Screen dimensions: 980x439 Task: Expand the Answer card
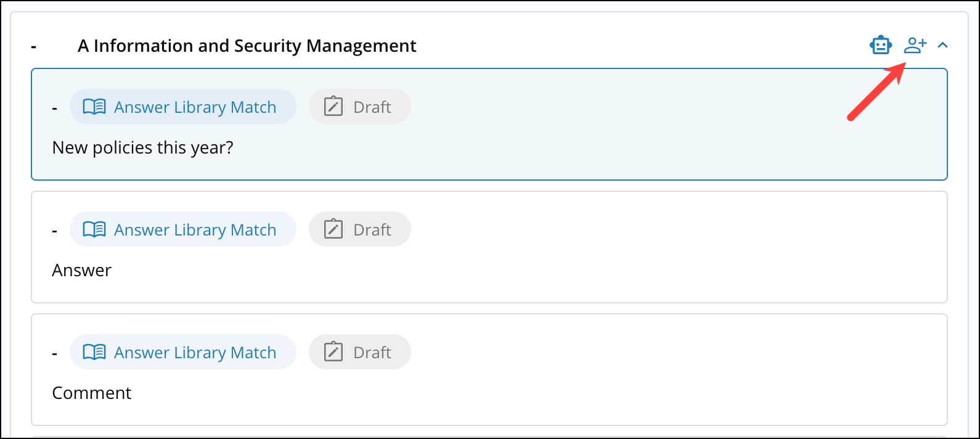click(x=54, y=229)
